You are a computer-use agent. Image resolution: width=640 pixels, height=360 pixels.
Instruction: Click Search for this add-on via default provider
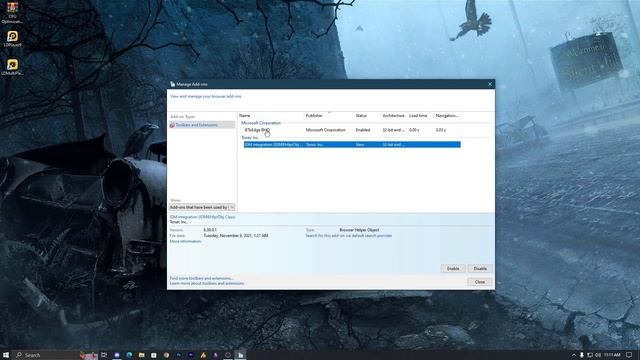point(349,236)
